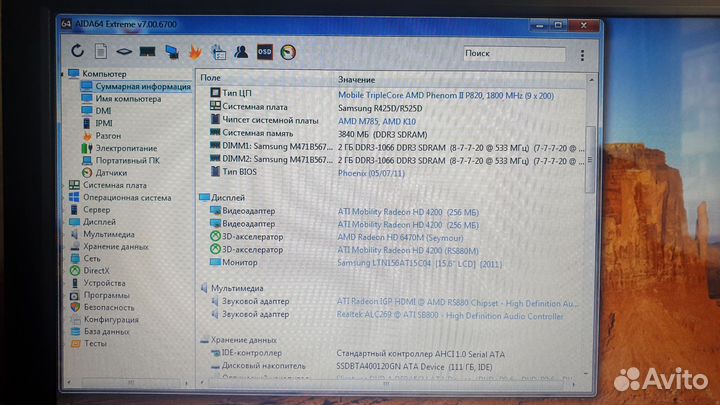Image resolution: width=720 pixels, height=405 pixels.
Task: Expand the Операционная система tree arrow
Action: click(63, 197)
